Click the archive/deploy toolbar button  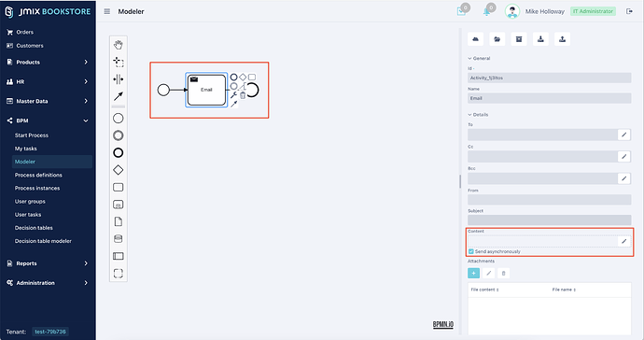coord(519,39)
